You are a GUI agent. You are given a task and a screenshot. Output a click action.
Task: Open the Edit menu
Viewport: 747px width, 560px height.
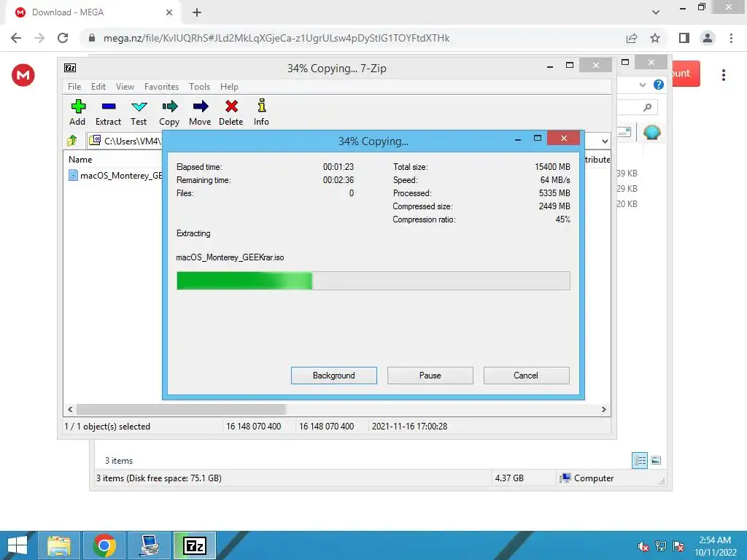tap(98, 87)
